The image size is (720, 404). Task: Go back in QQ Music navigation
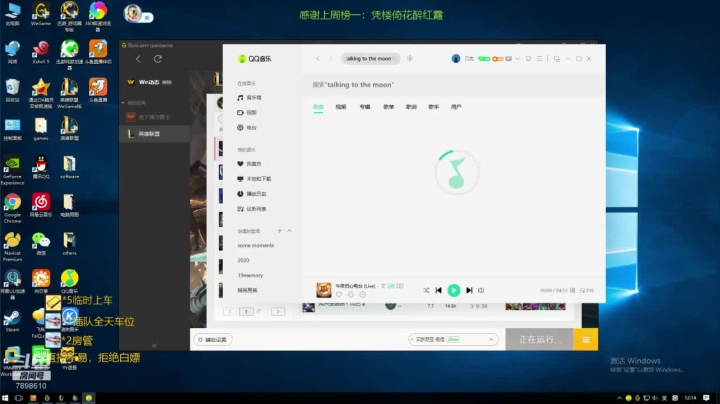pos(317,59)
